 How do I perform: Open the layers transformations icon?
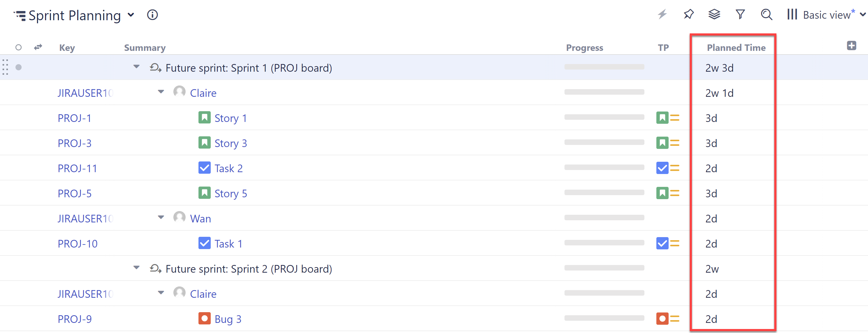pyautogui.click(x=714, y=14)
